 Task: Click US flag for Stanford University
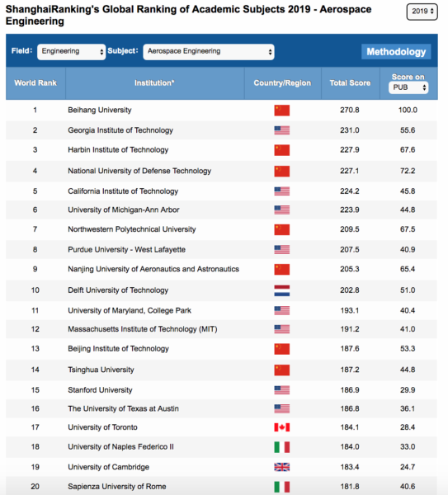pyautogui.click(x=281, y=390)
